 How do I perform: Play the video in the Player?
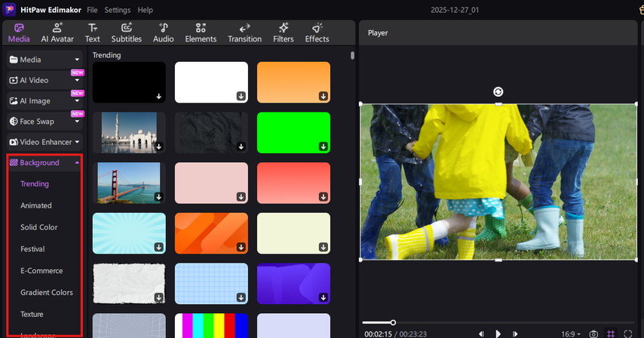coord(498,334)
